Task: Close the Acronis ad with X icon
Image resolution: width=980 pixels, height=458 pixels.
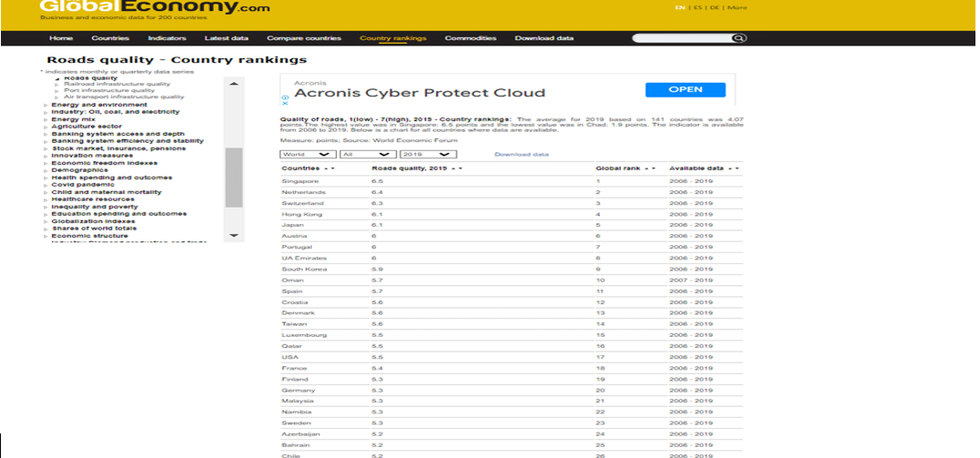Action: pos(285,104)
